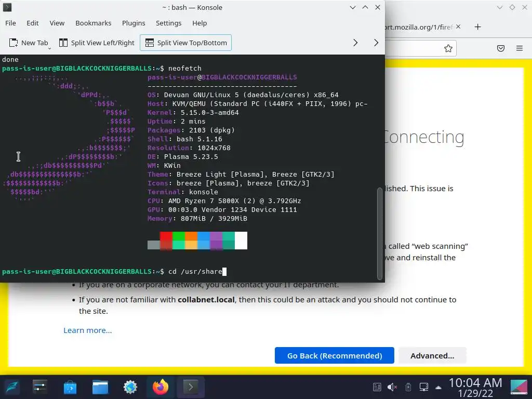Click the 'Theme: Breeze Light [Plasma]' line
This screenshot has height=399, width=532.
click(241, 174)
